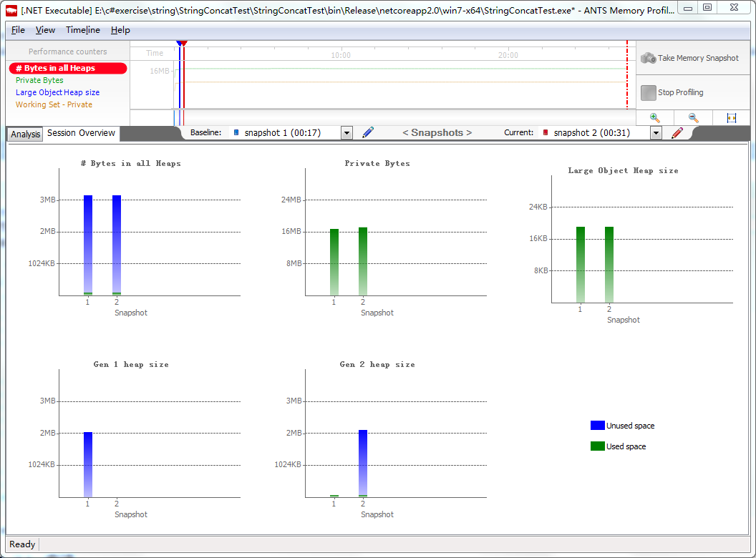Click the 20:00 timeline label
756x558 pixels.
[508, 55]
